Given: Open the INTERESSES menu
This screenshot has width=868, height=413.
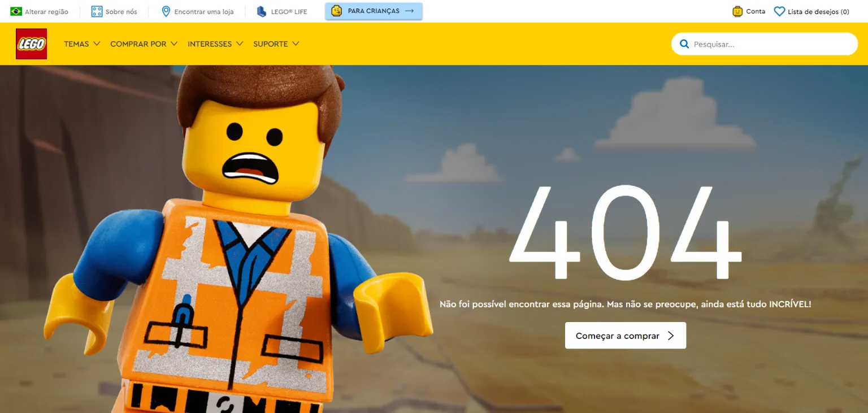Looking at the screenshot, I should click(210, 44).
